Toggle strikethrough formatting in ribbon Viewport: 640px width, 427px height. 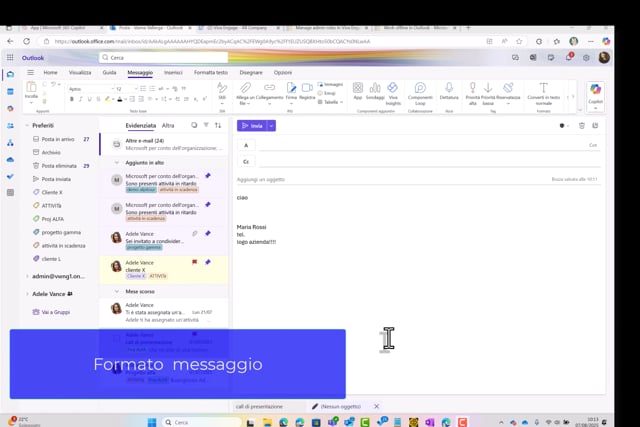(x=98, y=99)
